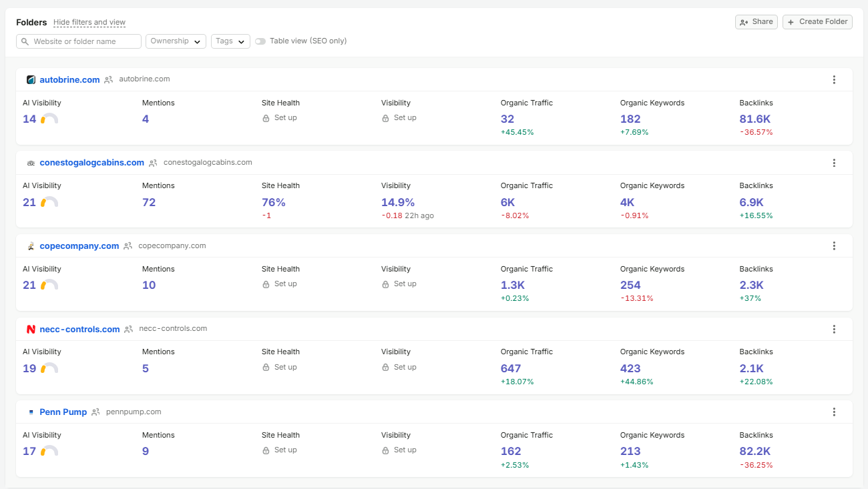Viewport: 868px width, 489px height.
Task: Open the autobrine.com three-dot menu
Action: [834, 80]
